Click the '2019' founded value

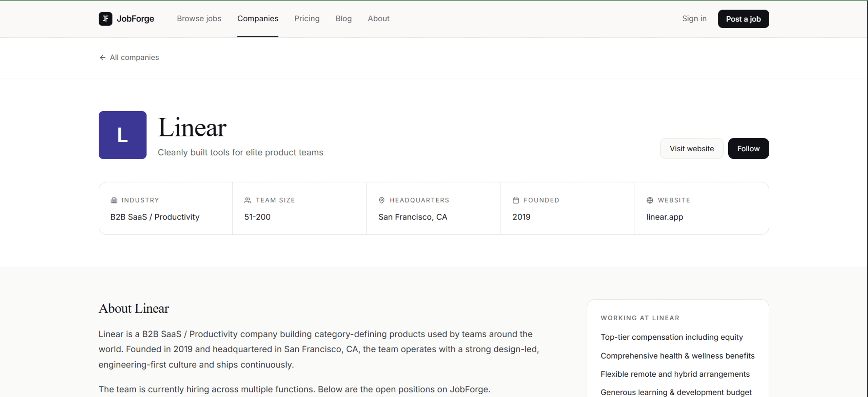click(521, 217)
